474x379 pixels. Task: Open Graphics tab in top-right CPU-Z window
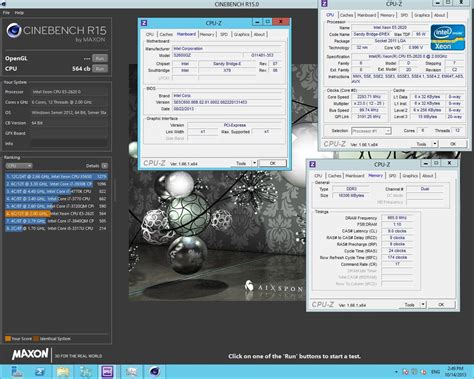click(x=422, y=15)
